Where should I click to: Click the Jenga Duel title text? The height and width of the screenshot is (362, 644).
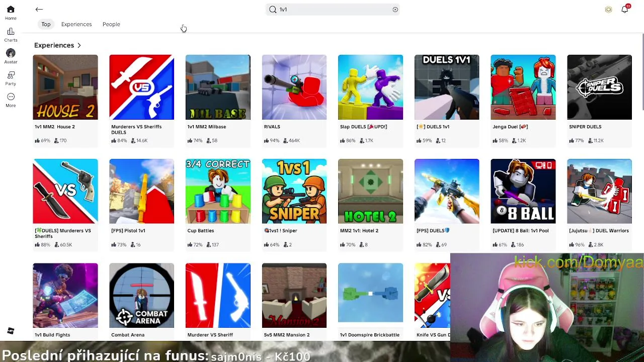click(510, 127)
